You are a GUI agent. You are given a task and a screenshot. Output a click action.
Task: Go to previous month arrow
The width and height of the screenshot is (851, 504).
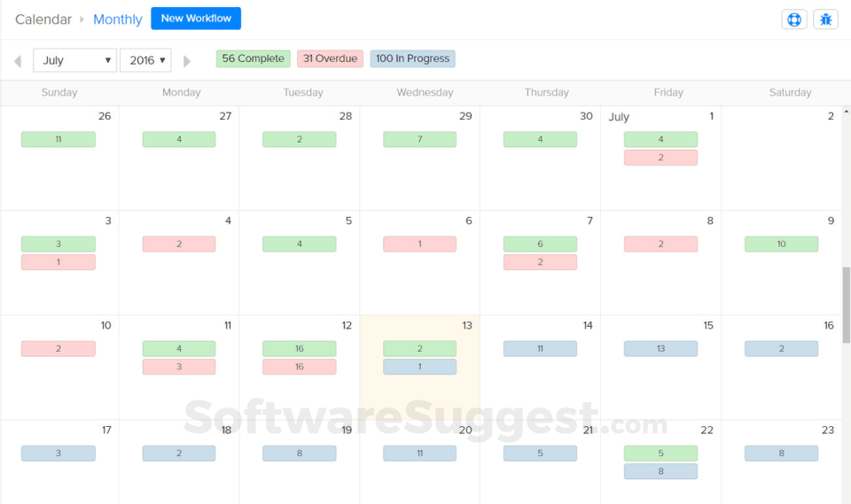pos(18,61)
